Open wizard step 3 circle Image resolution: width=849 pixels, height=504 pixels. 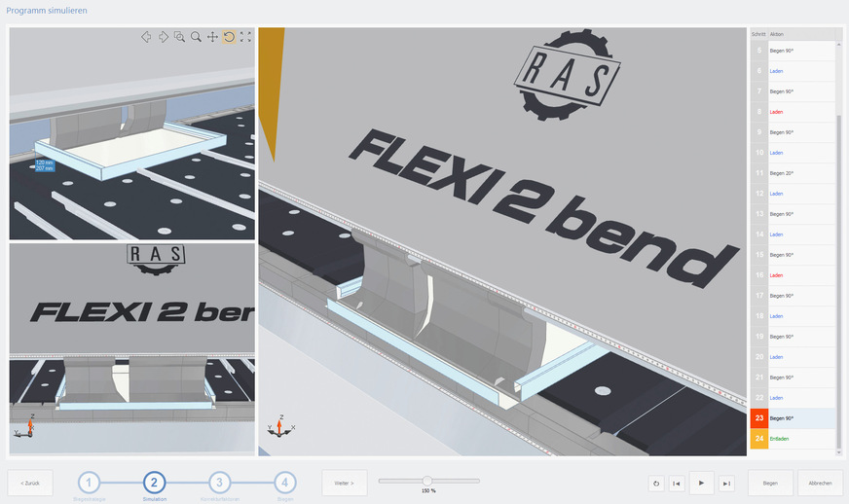click(x=220, y=483)
